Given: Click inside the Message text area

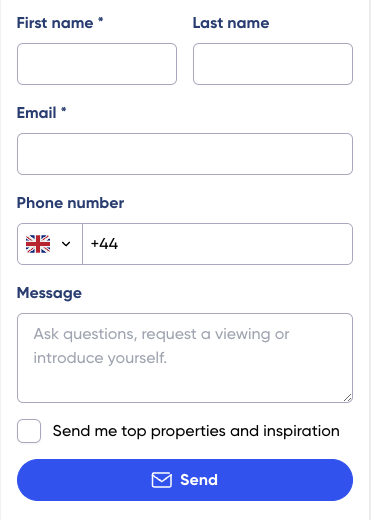Looking at the screenshot, I should click(x=185, y=358).
